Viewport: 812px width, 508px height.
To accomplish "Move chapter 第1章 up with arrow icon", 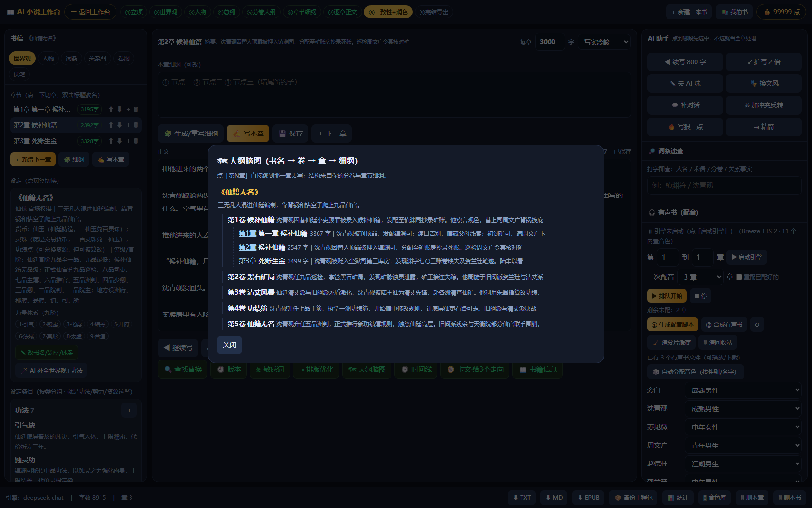I will [111, 109].
